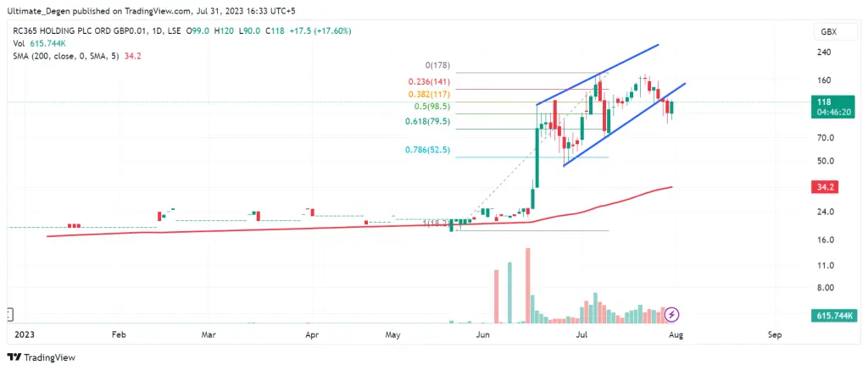The height and width of the screenshot is (370, 868).
Task: Click the 160 price axis label
Action: tap(824, 80)
